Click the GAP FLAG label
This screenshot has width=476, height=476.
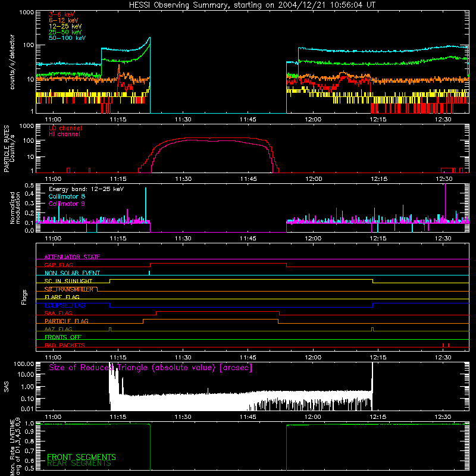pos(59,265)
